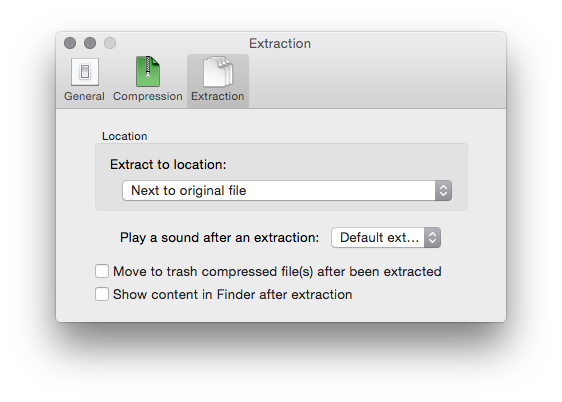Click the Extraction tab label
This screenshot has width=562, height=402.
pyautogui.click(x=218, y=96)
